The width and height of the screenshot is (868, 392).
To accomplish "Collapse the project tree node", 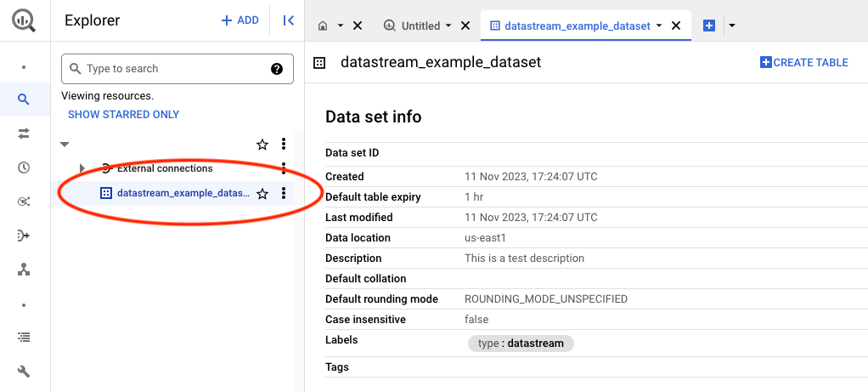I will 65,145.
